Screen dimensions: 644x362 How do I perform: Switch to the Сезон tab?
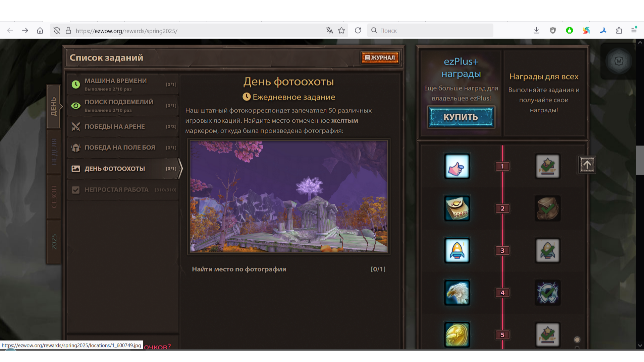pyautogui.click(x=54, y=196)
